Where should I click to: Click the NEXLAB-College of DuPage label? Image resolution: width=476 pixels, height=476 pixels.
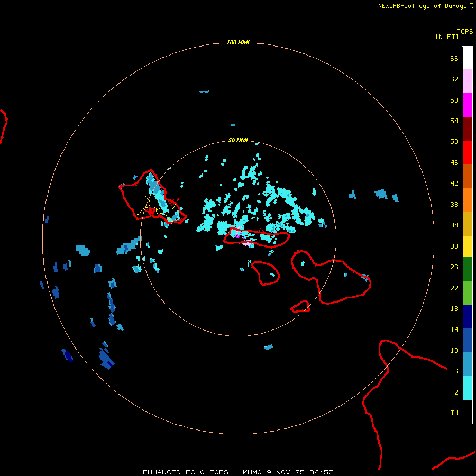[425, 6]
